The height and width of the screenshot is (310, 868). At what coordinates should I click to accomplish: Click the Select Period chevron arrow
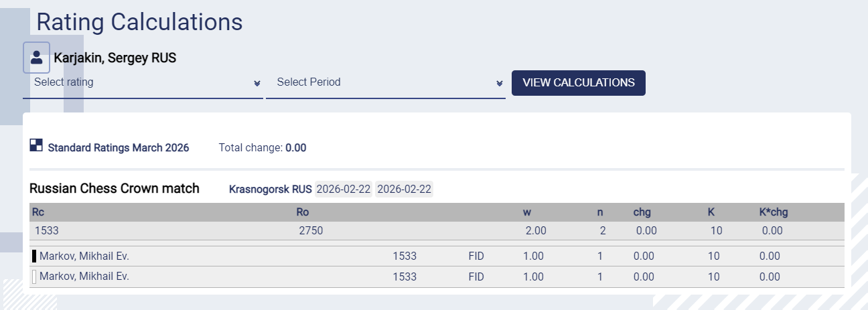[500, 83]
